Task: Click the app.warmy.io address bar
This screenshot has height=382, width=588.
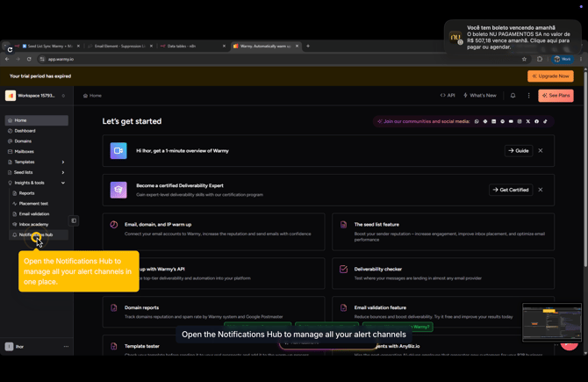Action: tap(281, 59)
